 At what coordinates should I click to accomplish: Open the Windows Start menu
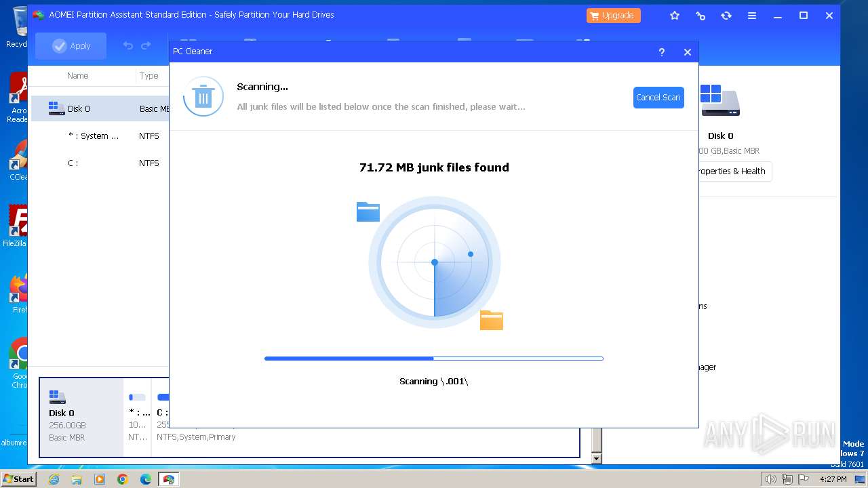tap(18, 479)
